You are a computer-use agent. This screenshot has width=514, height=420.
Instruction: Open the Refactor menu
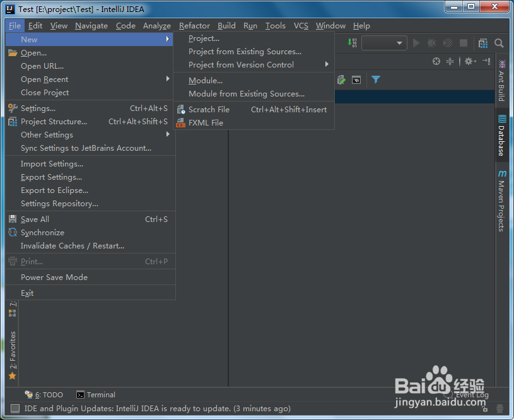(x=194, y=26)
